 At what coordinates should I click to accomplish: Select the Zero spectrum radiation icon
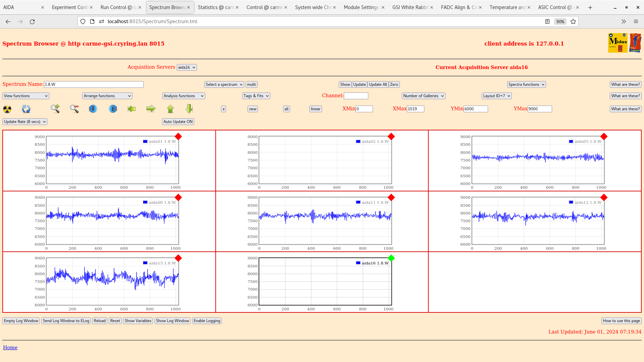click(7, 109)
